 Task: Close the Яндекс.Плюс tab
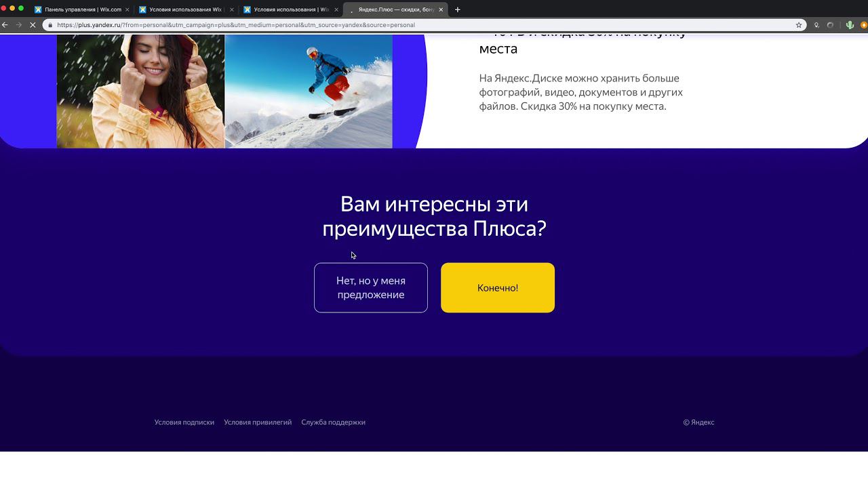point(441,9)
